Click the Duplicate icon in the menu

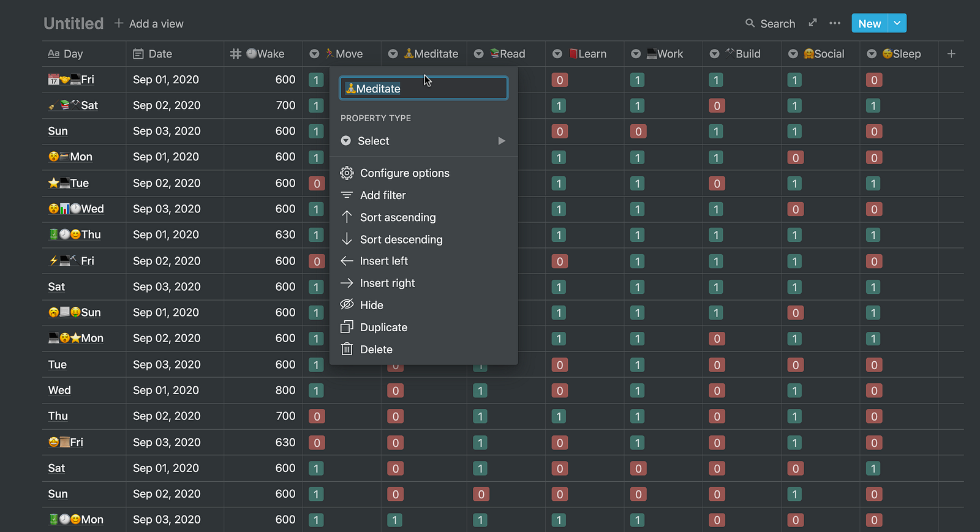coord(347,328)
